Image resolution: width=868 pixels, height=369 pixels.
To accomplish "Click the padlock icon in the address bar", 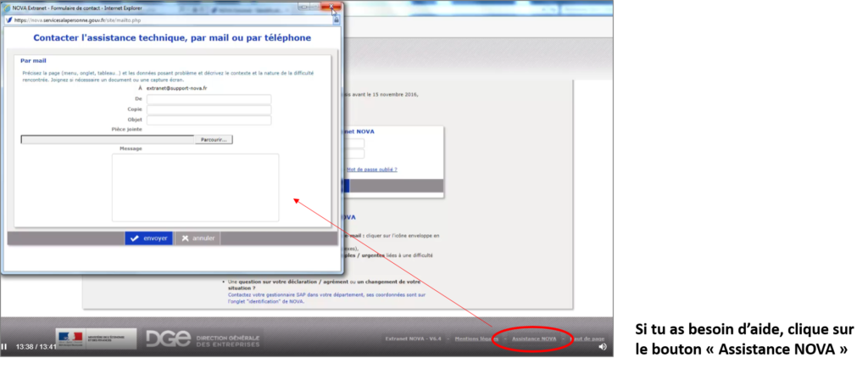I will (336, 20).
